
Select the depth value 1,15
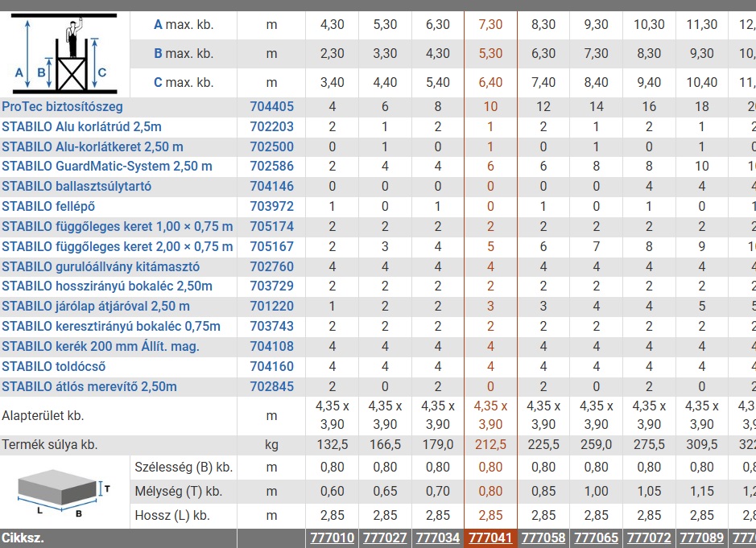pyautogui.click(x=702, y=491)
